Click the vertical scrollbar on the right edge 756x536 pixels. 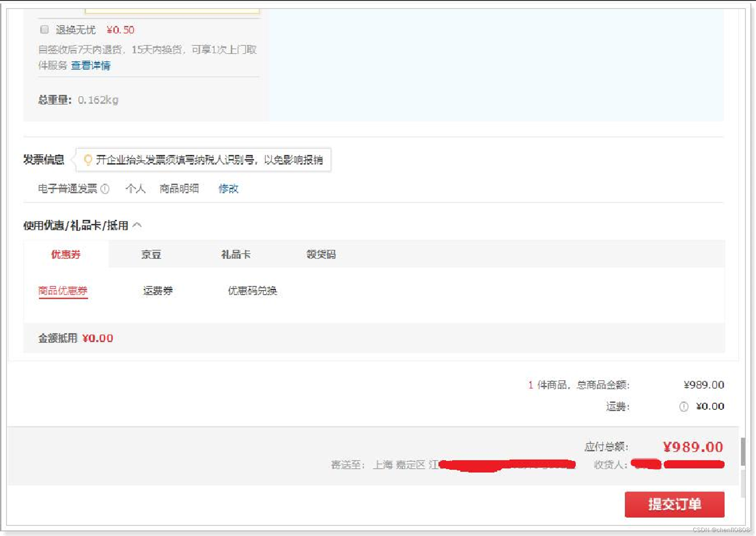point(742,451)
